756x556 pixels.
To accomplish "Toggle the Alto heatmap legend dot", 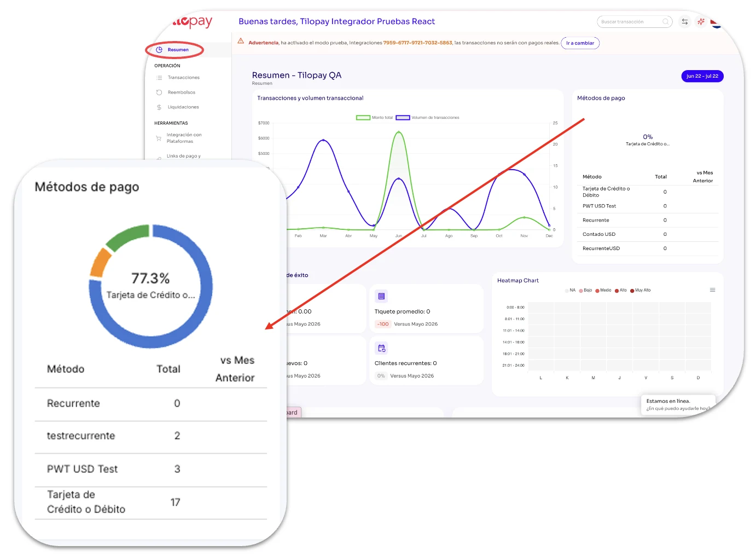I will coord(617,291).
